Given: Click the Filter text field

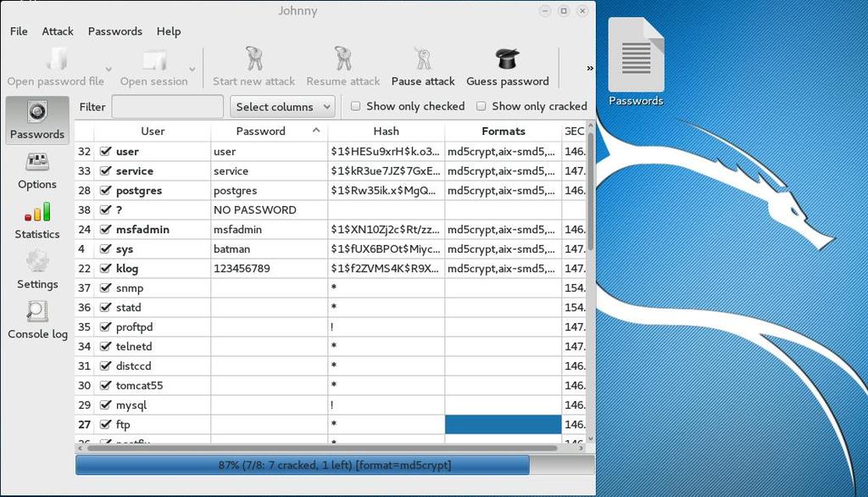Looking at the screenshot, I should (168, 106).
